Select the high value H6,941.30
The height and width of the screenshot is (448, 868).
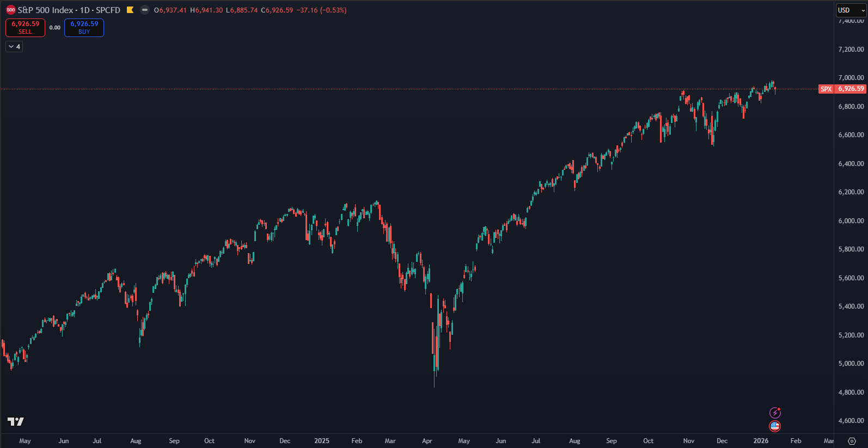point(206,10)
